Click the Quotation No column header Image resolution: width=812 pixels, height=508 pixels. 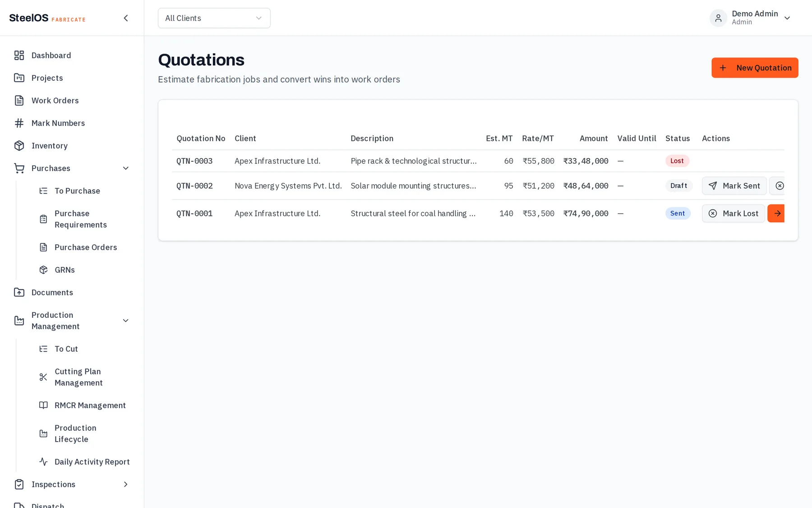[201, 138]
